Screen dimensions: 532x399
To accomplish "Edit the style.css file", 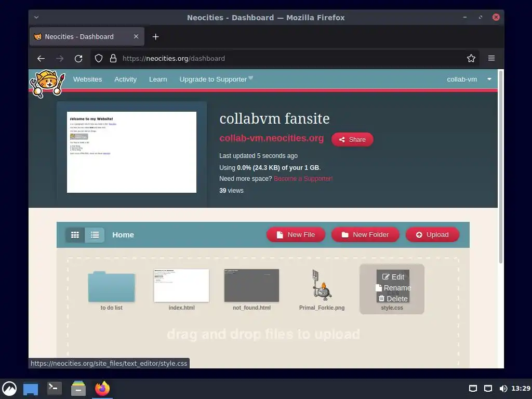I will tap(393, 277).
